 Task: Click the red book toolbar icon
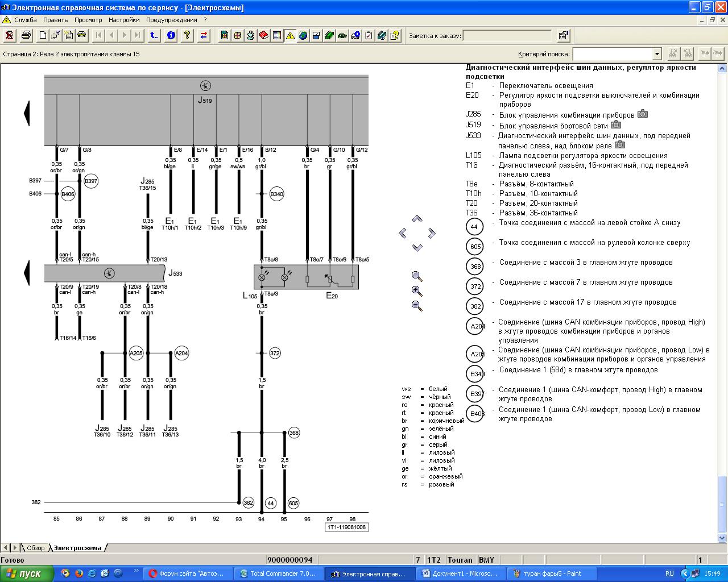tap(264, 35)
